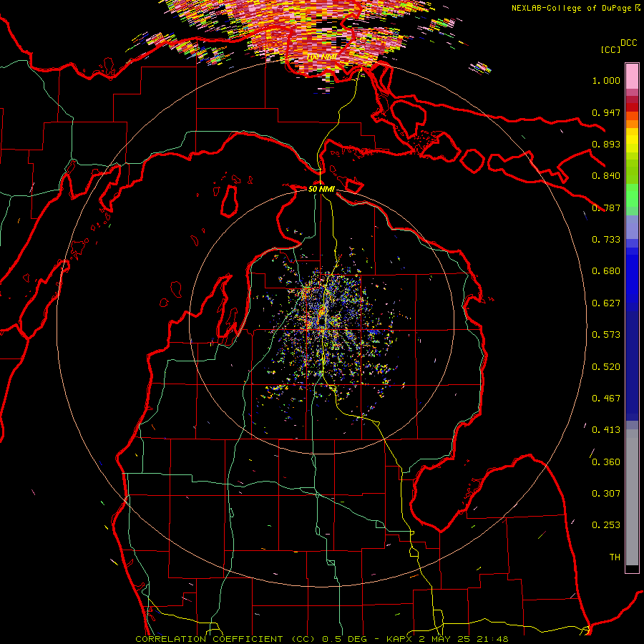Image resolution: width=644 pixels, height=644 pixels.
Task: Click the 50 NMI range ring label
Action: click(321, 189)
